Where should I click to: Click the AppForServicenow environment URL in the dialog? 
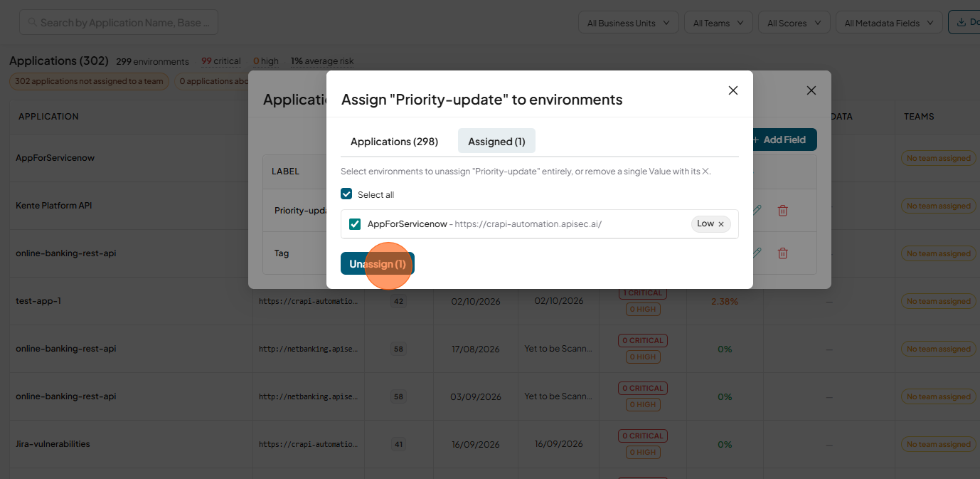(x=528, y=224)
